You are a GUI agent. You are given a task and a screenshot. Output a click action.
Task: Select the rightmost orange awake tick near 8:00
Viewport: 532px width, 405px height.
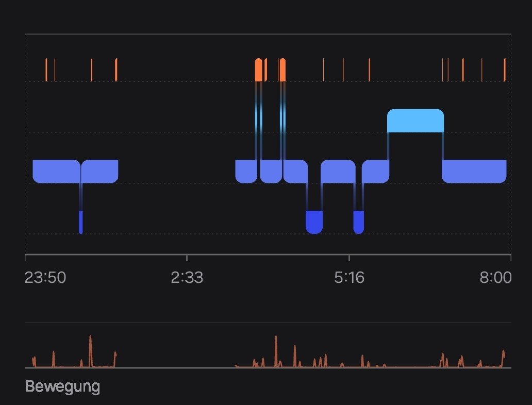pyautogui.click(x=505, y=70)
